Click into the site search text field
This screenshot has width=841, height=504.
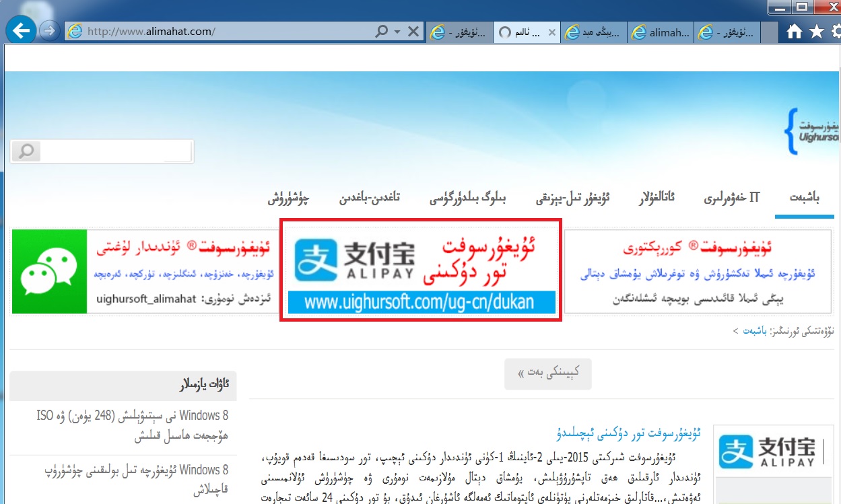click(x=116, y=151)
